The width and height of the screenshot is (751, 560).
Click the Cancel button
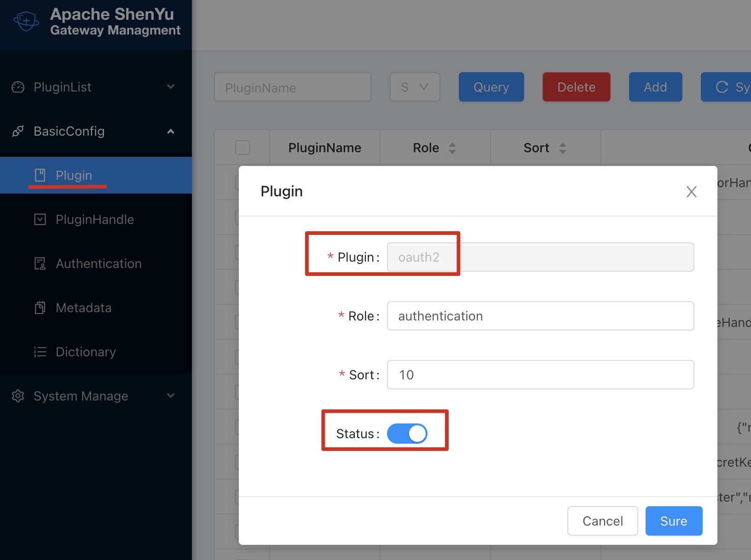click(x=602, y=521)
